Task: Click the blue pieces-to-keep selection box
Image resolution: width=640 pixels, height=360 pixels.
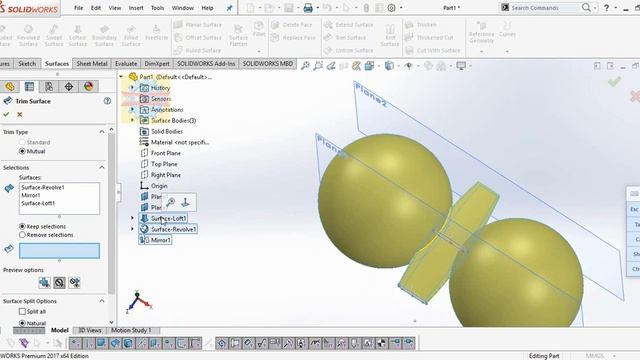Action: (x=59, y=251)
